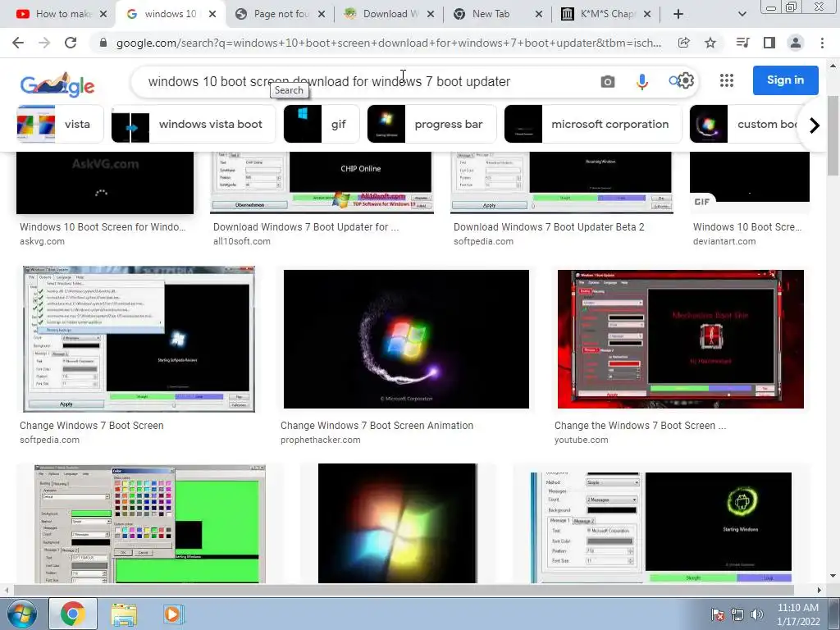Viewport: 840px width, 630px height.
Task: Open the side panel icon
Action: pyautogui.click(x=769, y=43)
